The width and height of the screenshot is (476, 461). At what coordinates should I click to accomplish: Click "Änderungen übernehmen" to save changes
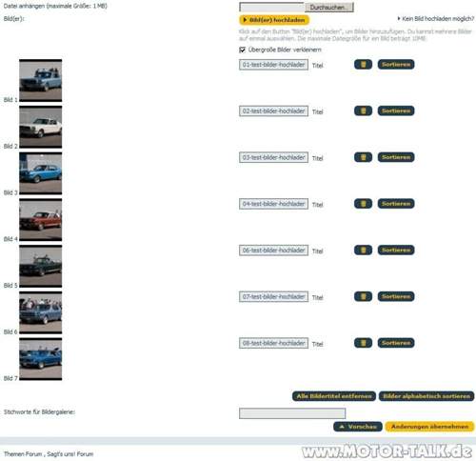tap(429, 427)
